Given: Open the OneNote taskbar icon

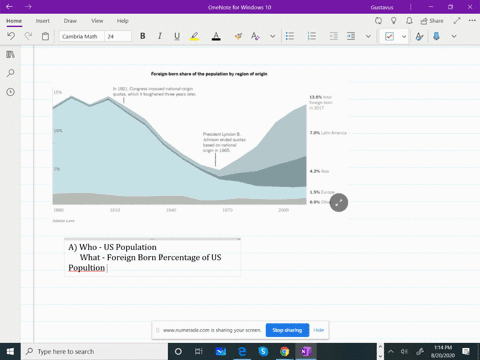Looking at the screenshot, I should coord(306,351).
